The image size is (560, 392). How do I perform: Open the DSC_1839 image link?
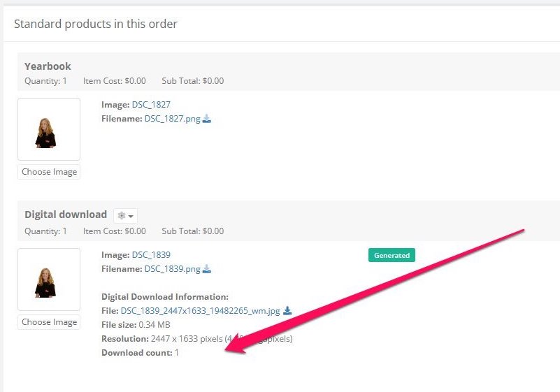click(x=151, y=255)
